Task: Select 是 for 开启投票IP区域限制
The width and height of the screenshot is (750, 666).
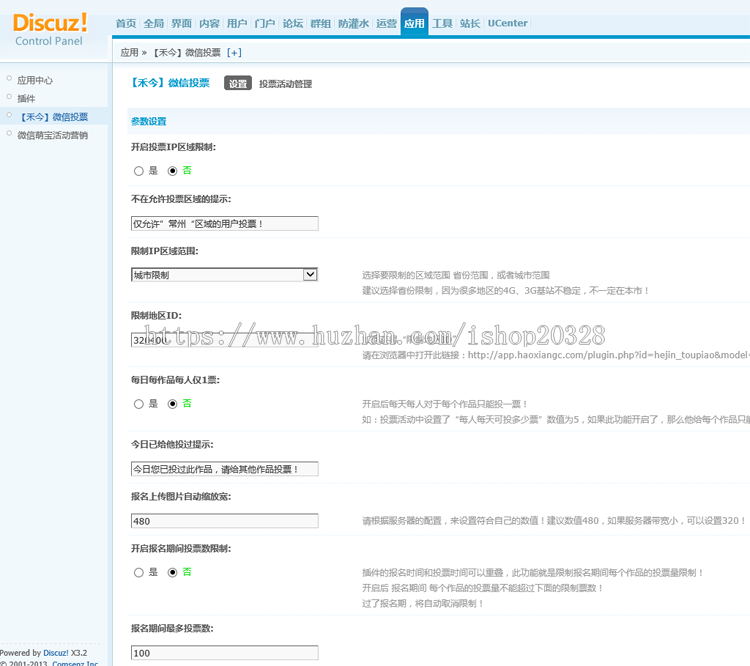Action: [x=139, y=171]
